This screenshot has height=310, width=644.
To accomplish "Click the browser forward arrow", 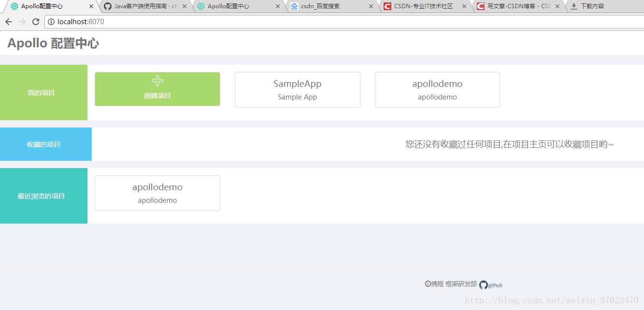I will (22, 22).
